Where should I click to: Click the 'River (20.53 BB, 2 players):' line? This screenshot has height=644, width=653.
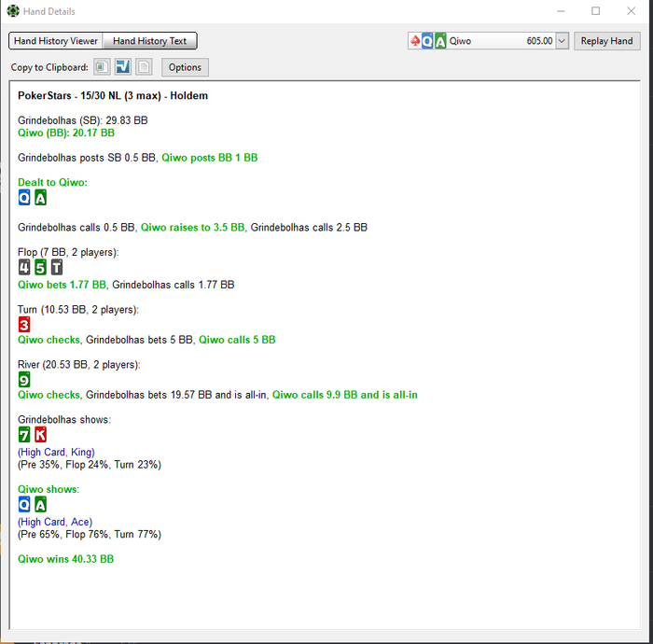[x=79, y=365]
